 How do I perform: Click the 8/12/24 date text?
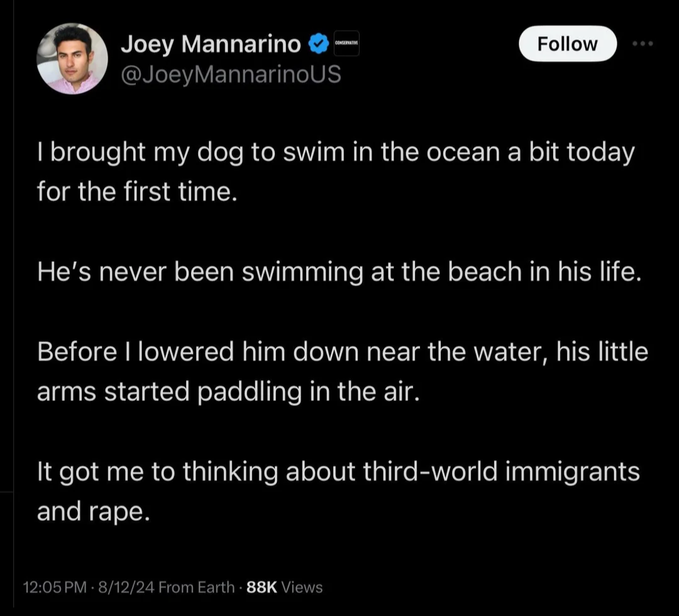pyautogui.click(x=128, y=587)
